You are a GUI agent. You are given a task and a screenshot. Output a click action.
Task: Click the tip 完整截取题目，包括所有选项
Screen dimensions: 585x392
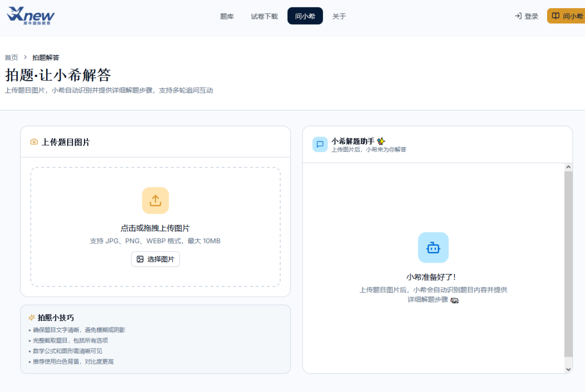coord(70,340)
